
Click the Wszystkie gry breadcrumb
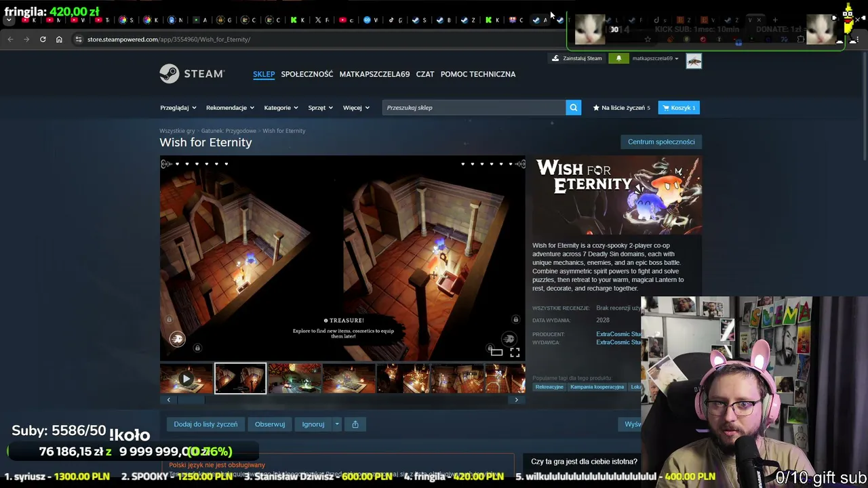coord(177,131)
